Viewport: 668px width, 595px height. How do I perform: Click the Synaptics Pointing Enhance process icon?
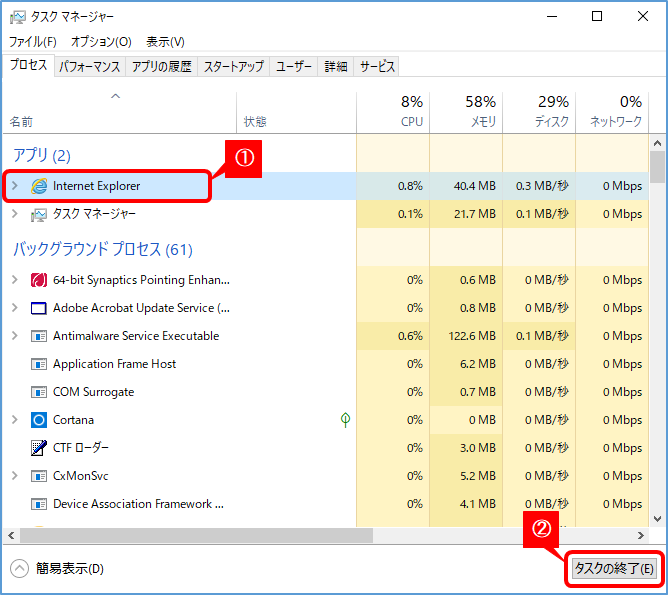point(39,280)
